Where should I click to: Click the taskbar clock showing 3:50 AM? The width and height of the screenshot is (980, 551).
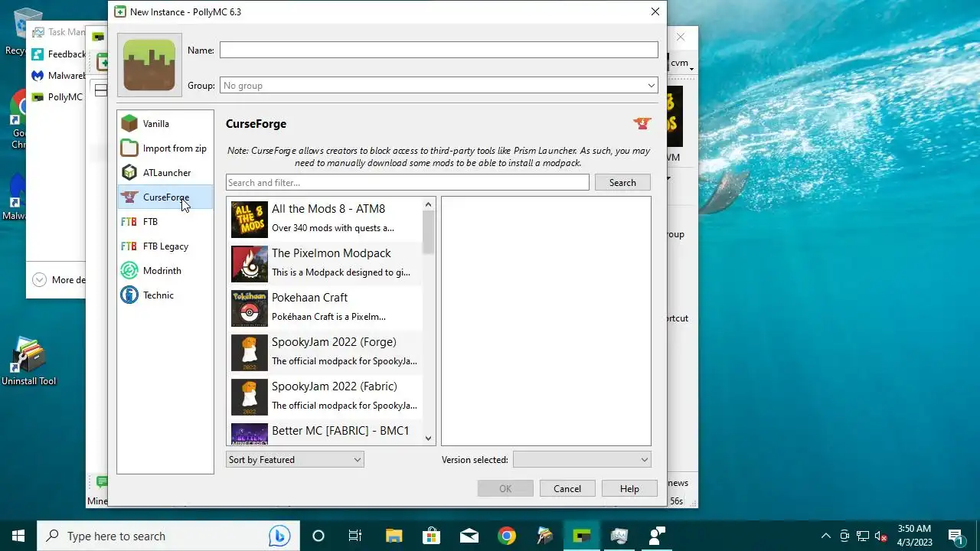(913, 536)
